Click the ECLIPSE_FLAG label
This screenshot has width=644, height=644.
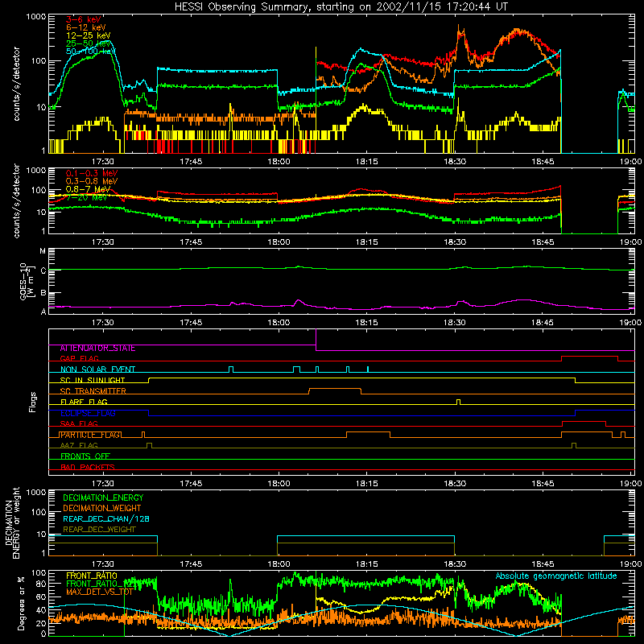88,413
